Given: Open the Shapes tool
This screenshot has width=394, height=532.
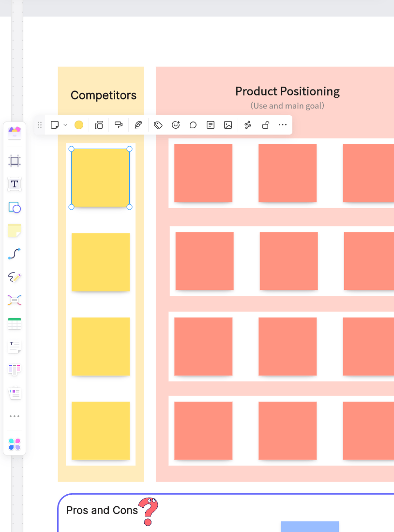Looking at the screenshot, I should (14, 208).
